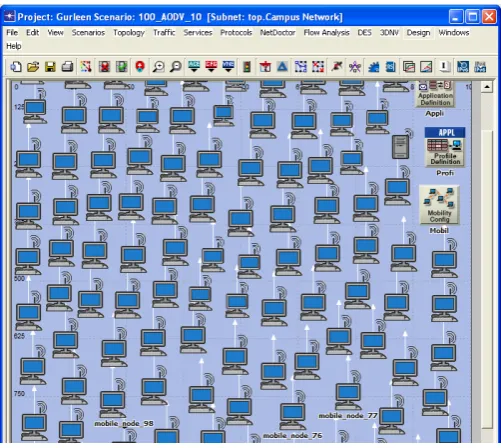Click the application icon in title bar
Screen dimensions: 501x448
point(10,16)
